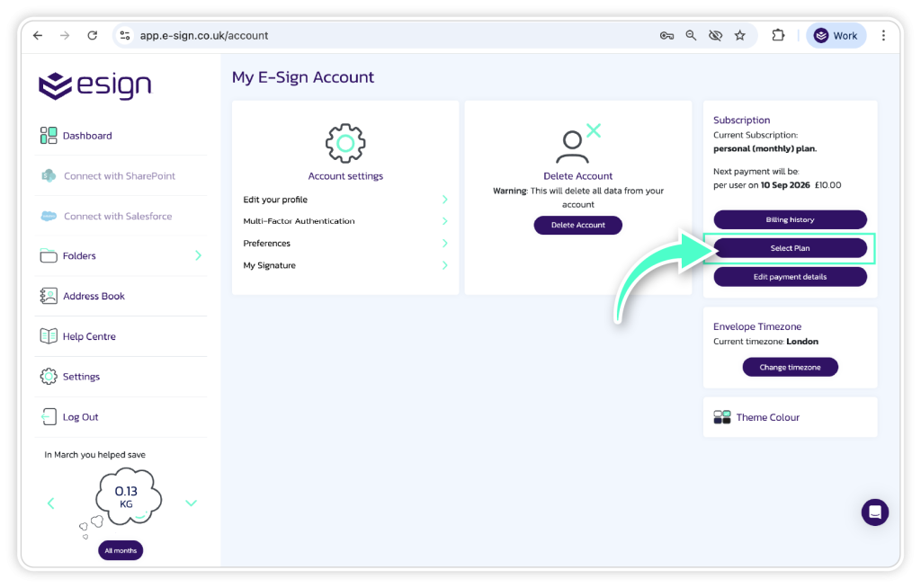
Task: Open Help Centre book icon
Action: pyautogui.click(x=49, y=336)
